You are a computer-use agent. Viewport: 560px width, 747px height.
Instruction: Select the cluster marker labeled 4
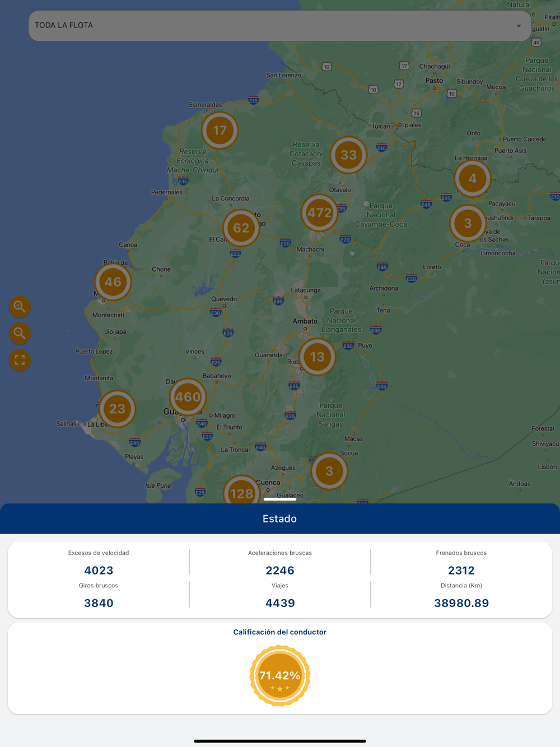(472, 179)
